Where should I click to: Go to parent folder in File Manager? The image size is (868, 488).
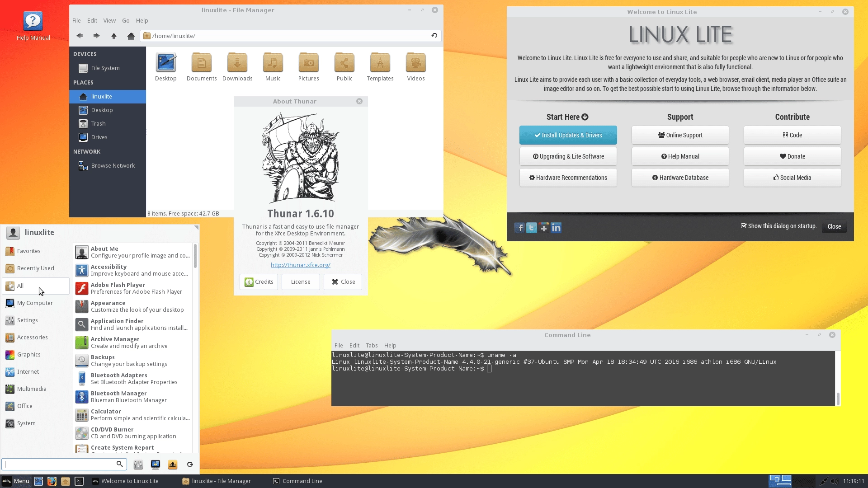coord(113,36)
